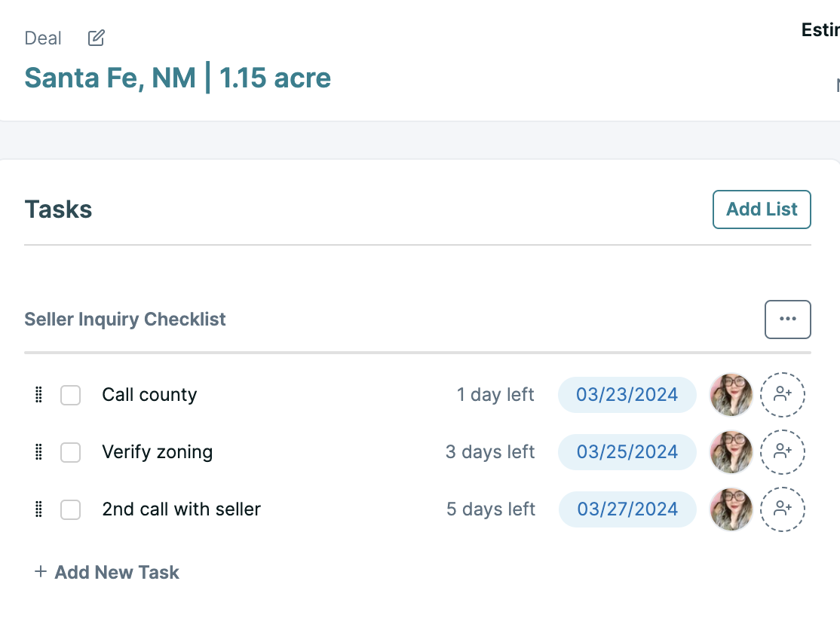Click assignee avatar on Verify zoning task
Viewport: 840px width, 633px height.
(x=731, y=452)
